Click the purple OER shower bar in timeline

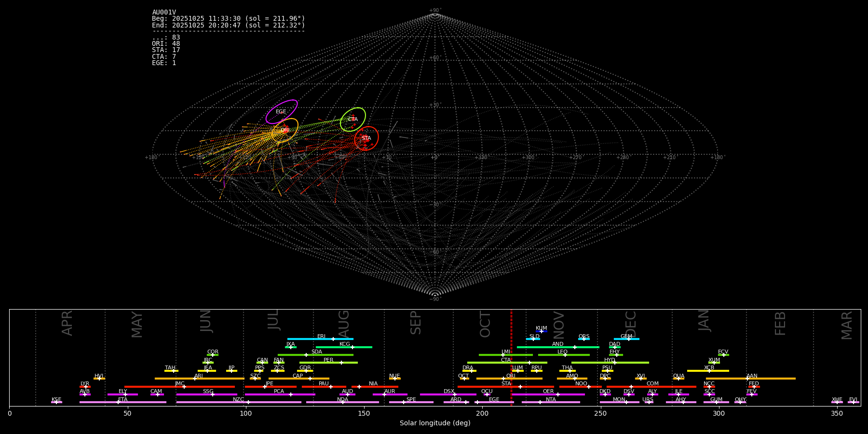[548, 394]
